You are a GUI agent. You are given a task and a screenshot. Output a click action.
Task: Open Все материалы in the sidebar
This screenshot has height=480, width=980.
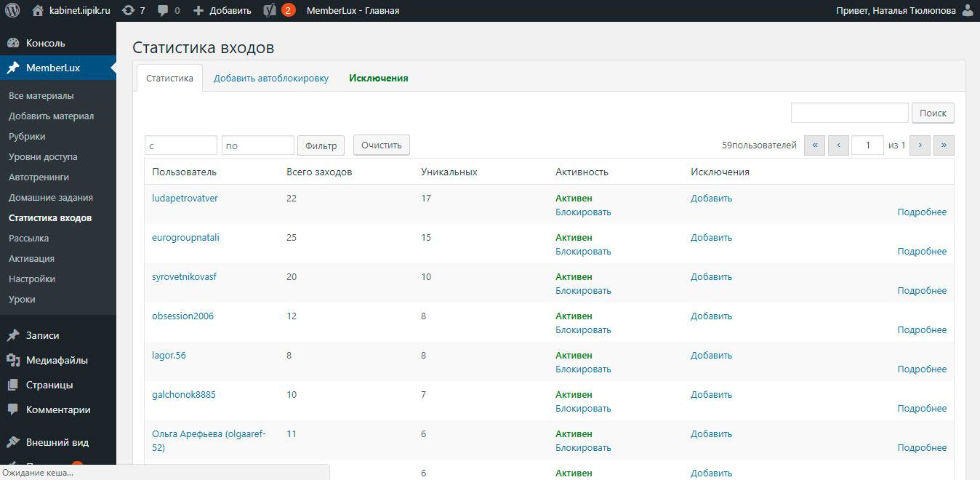click(x=41, y=95)
